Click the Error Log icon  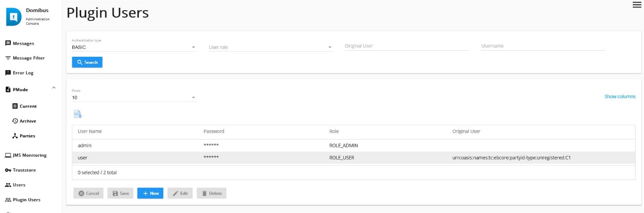8,73
